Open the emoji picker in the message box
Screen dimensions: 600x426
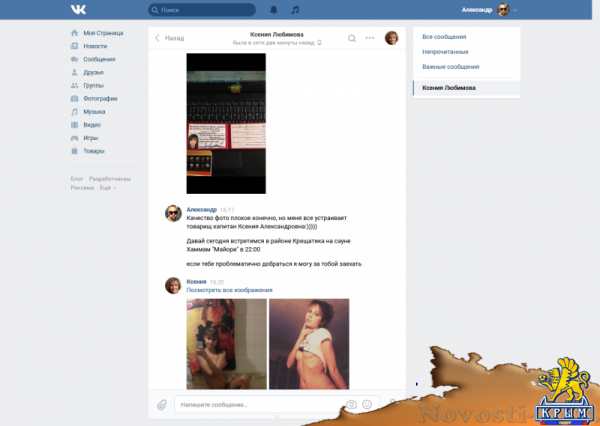pyautogui.click(x=367, y=405)
